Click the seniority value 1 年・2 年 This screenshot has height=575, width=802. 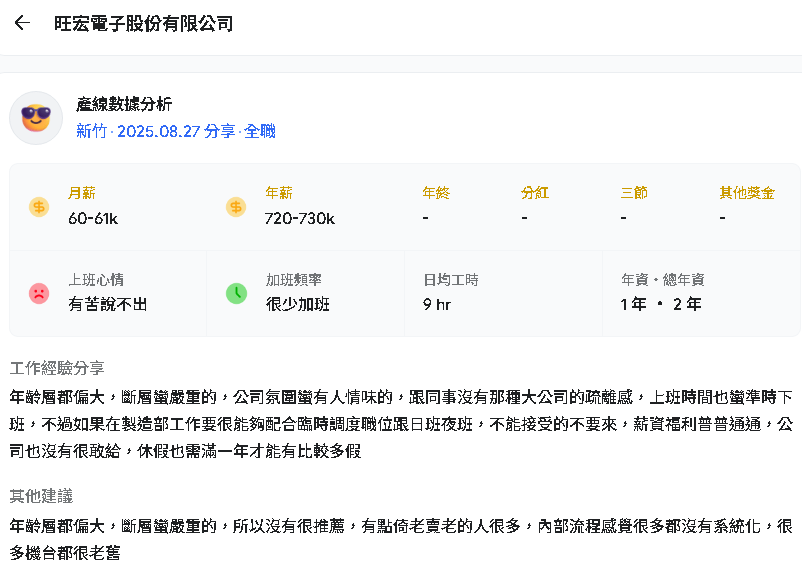coord(661,304)
